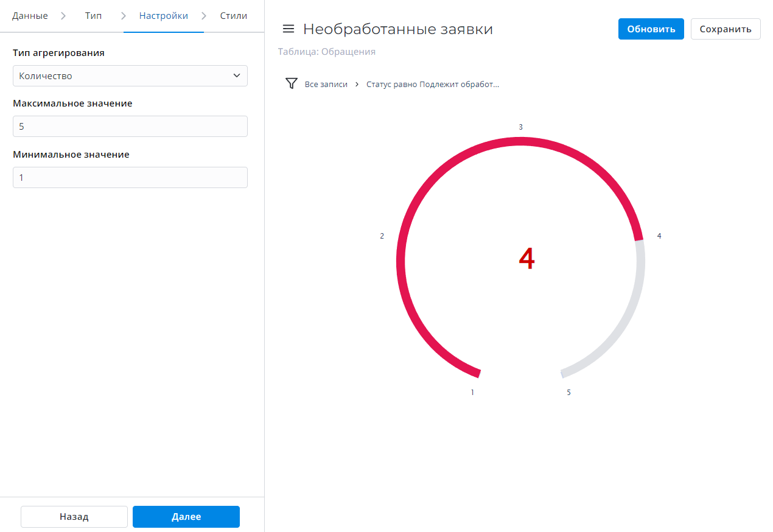
Task: Open the Статус равно filter condition
Action: (x=432, y=85)
